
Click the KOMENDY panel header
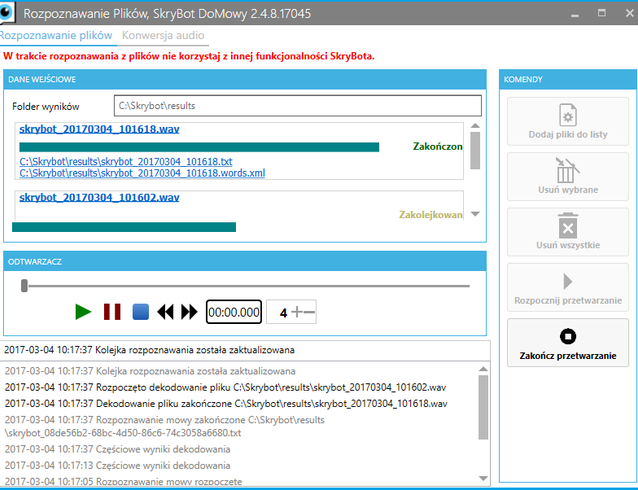568,79
